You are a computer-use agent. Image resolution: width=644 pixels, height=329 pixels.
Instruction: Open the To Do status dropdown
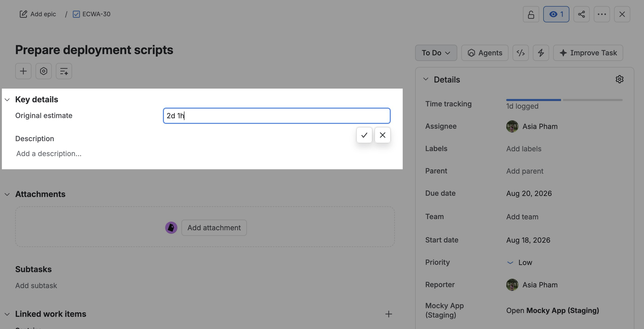click(436, 53)
